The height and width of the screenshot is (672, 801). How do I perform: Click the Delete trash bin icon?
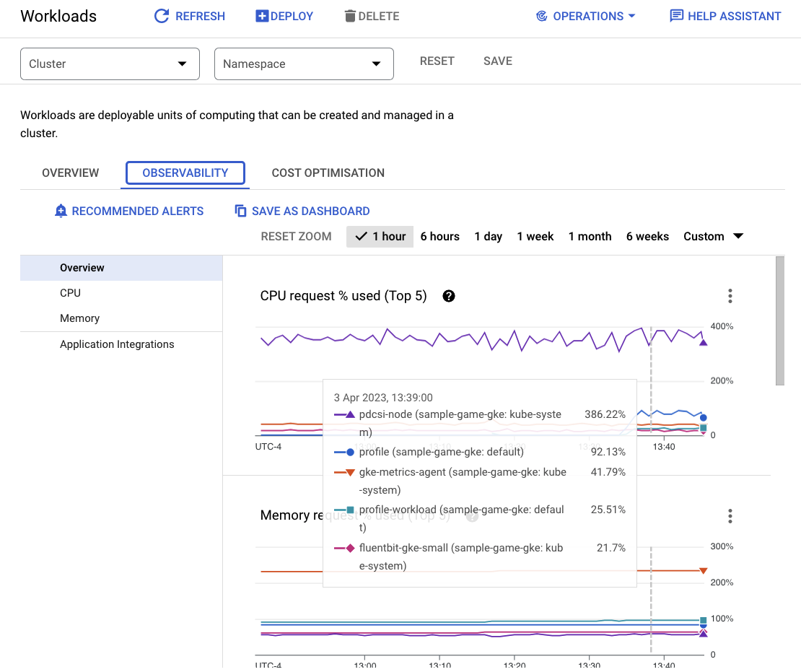pos(350,16)
